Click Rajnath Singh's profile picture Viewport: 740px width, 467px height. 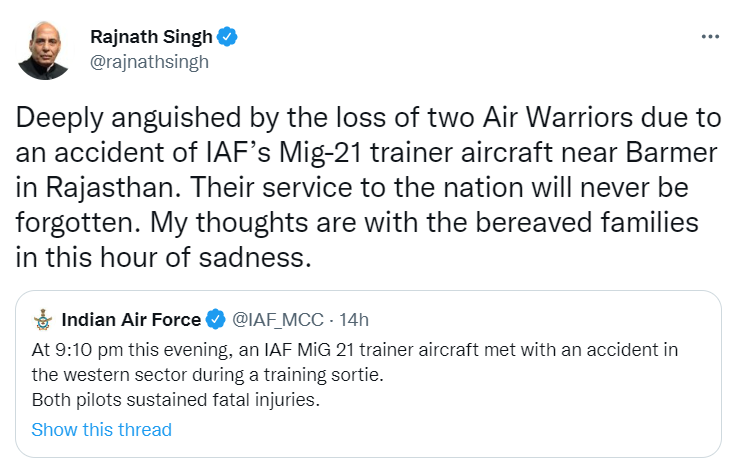click(44, 50)
